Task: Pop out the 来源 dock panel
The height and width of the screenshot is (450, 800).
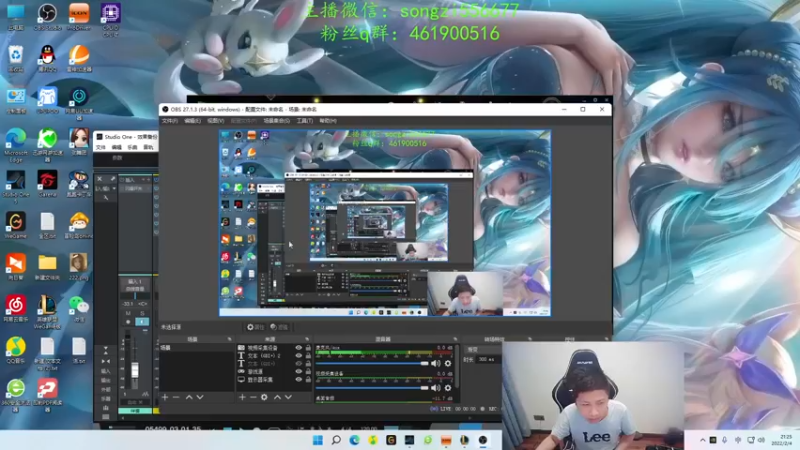Action: click(x=307, y=339)
